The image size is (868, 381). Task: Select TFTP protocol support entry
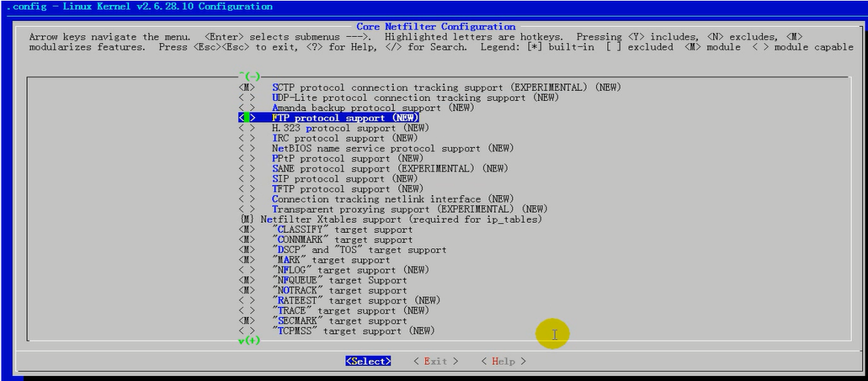[348, 189]
